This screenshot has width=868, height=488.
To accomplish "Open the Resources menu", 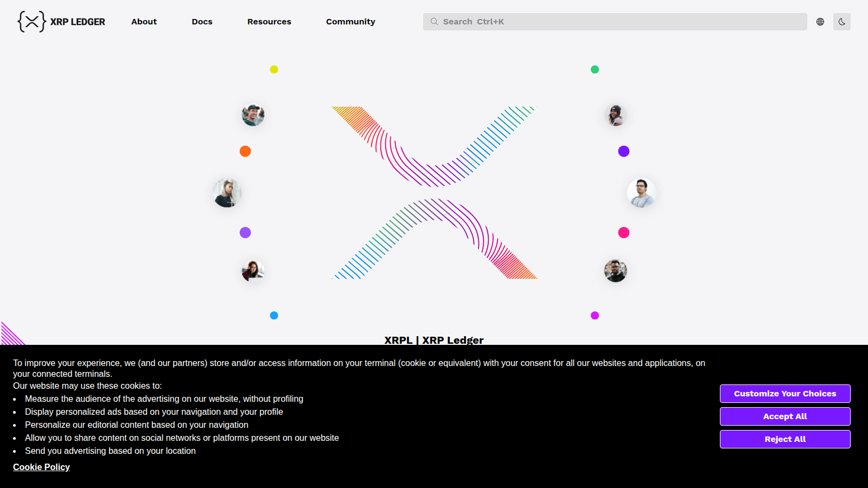I will [269, 22].
